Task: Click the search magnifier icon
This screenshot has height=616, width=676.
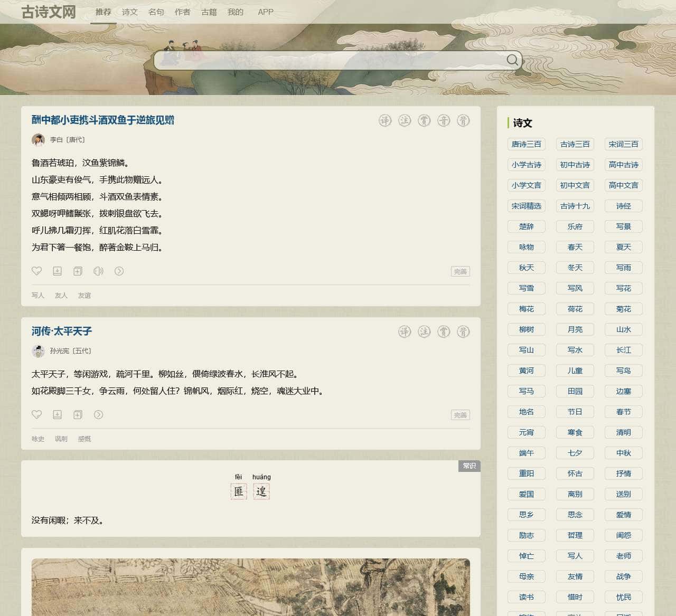Action: click(512, 60)
